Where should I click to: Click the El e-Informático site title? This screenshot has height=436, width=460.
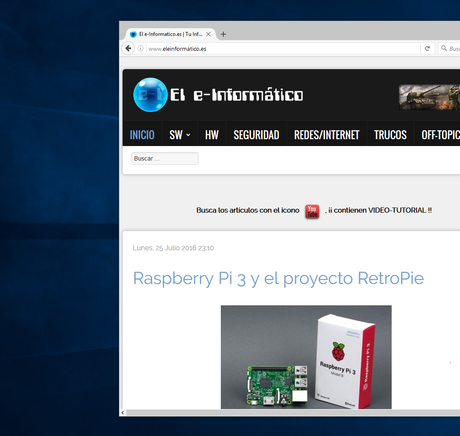237,95
